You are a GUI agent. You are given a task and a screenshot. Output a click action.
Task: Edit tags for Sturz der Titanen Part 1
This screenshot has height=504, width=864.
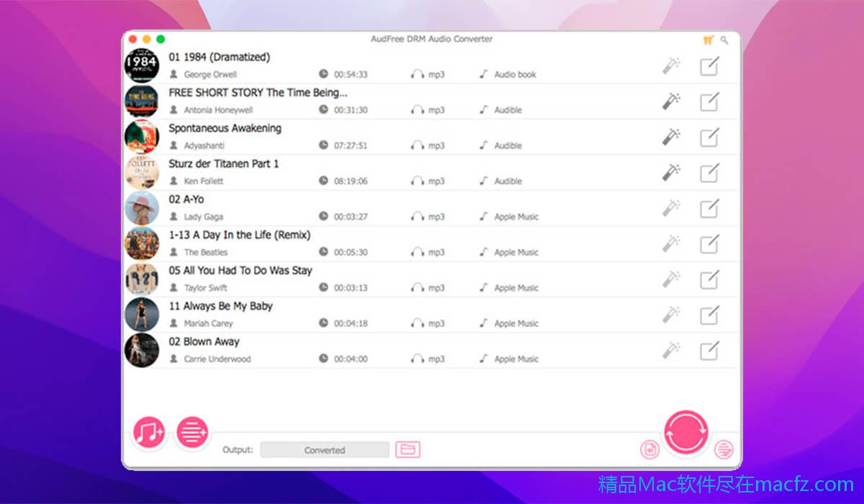[709, 173]
